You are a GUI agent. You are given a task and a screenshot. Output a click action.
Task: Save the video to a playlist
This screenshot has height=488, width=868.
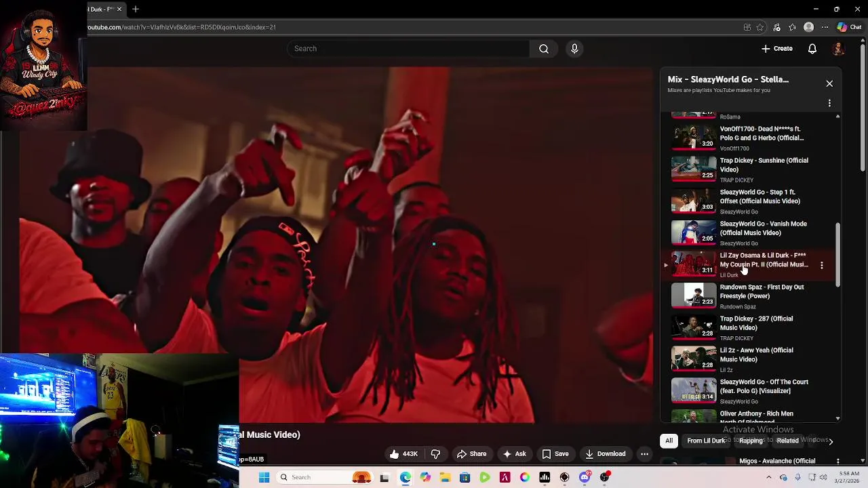[555, 454]
